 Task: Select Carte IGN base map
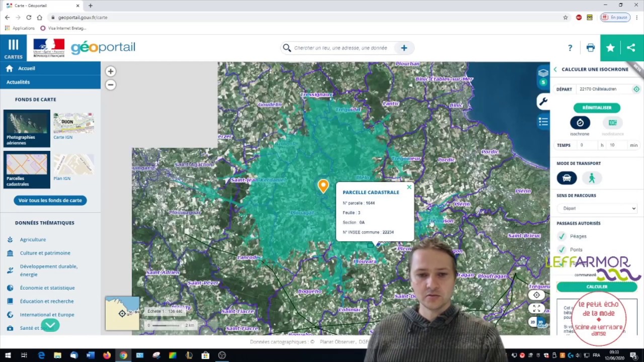73,126
